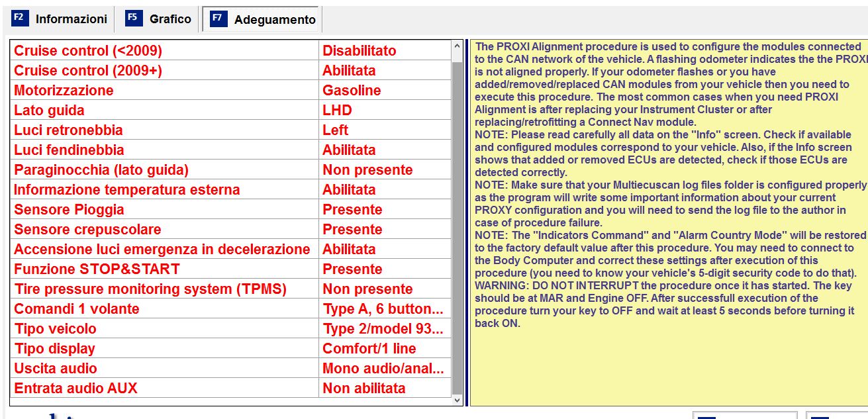Screen dimensions: 868x419
Task: Select the Sensore Pioggia row
Action: point(230,209)
